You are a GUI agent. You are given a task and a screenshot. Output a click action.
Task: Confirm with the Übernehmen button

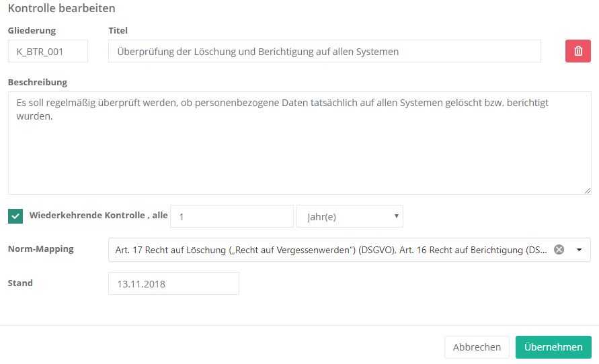[x=553, y=347]
